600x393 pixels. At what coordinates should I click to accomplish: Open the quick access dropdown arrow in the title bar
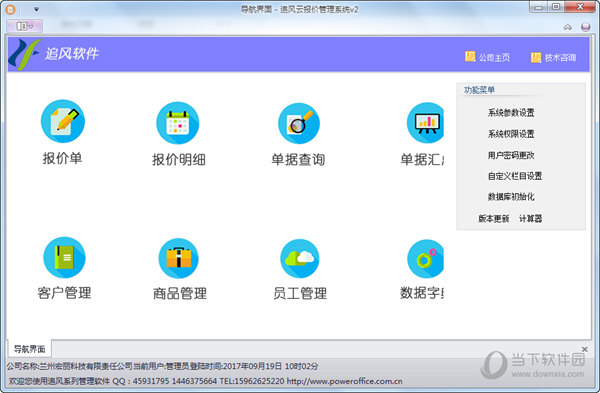tap(36, 9)
